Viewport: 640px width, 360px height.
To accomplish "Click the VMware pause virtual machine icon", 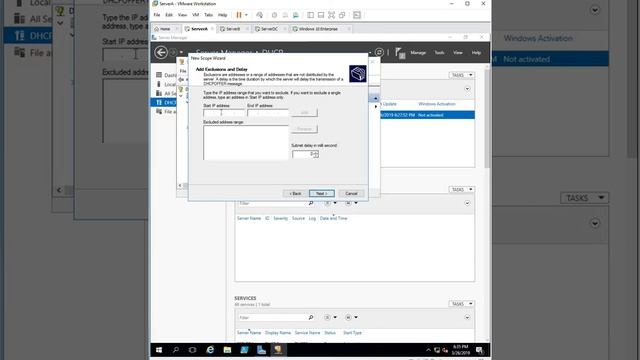I will (x=239, y=15).
